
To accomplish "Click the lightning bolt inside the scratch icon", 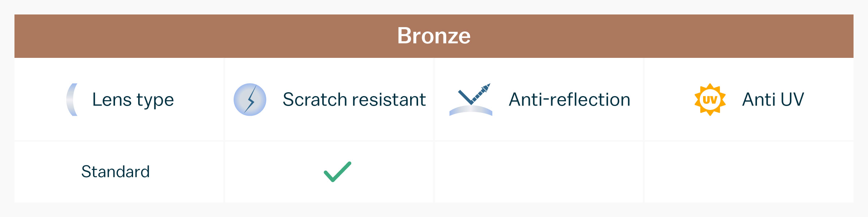I will pos(251,99).
